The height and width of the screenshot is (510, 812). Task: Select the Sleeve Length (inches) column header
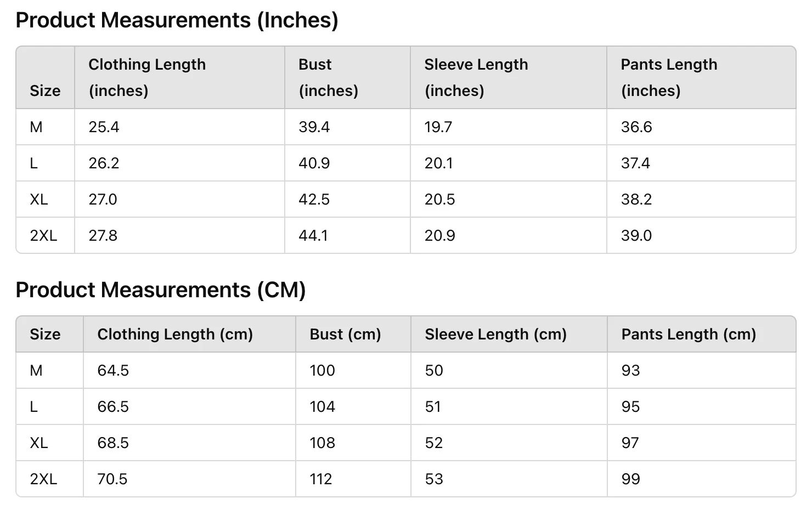coord(476,77)
